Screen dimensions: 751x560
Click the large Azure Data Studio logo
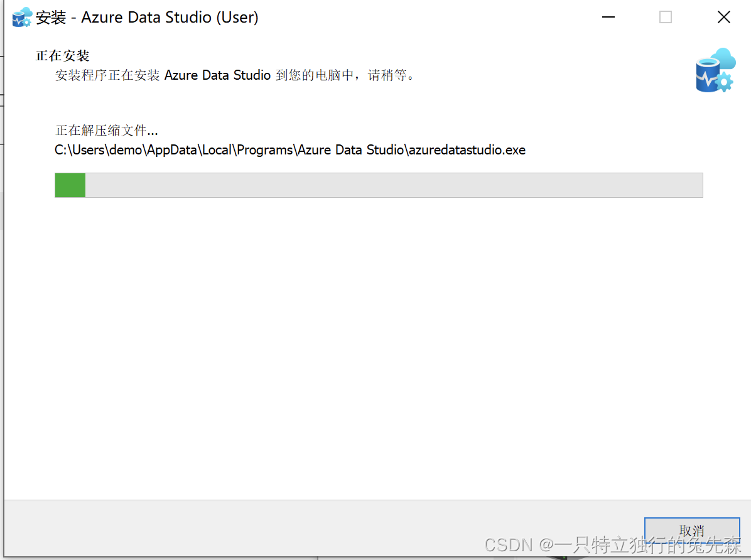pyautogui.click(x=716, y=70)
